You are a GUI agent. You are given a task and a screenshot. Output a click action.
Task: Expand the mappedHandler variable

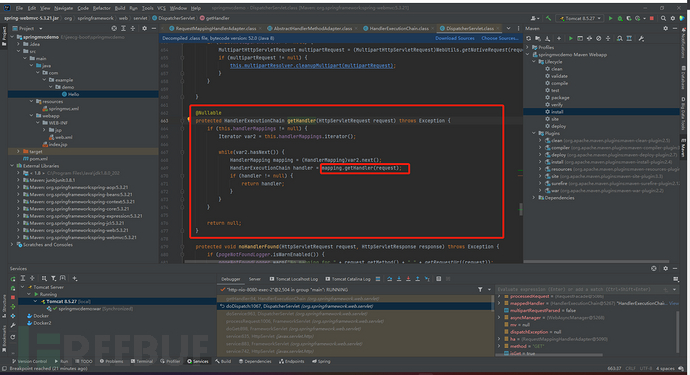click(x=499, y=303)
